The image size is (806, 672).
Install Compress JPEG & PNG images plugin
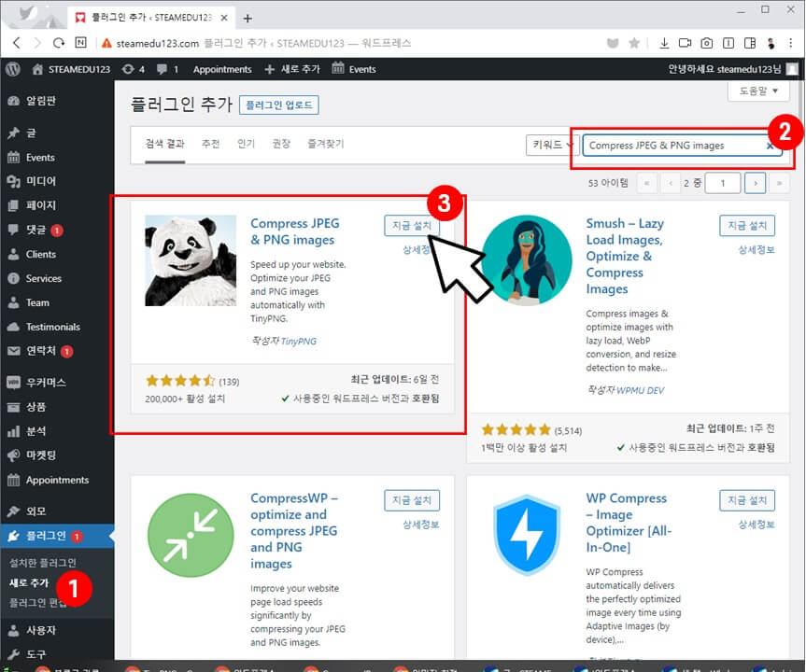point(412,226)
